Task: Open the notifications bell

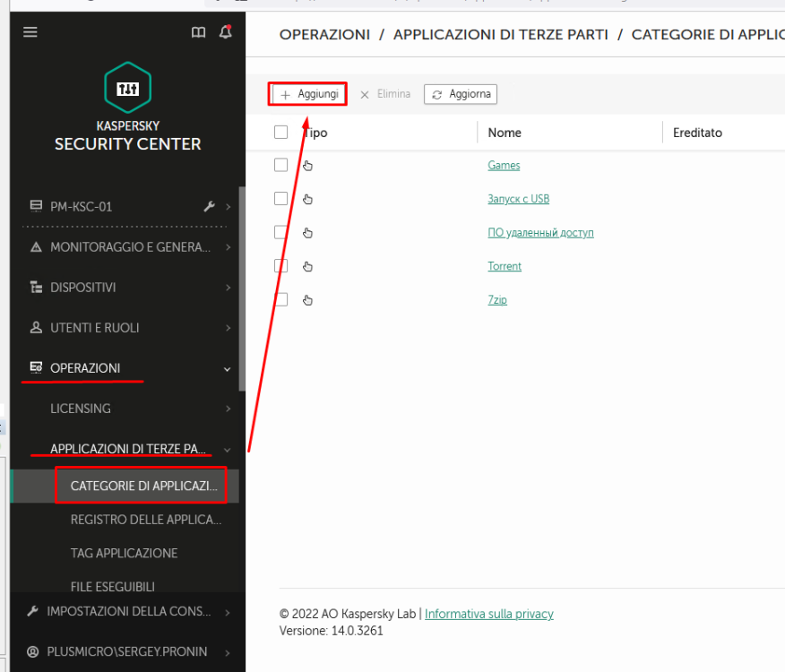Action: (226, 32)
